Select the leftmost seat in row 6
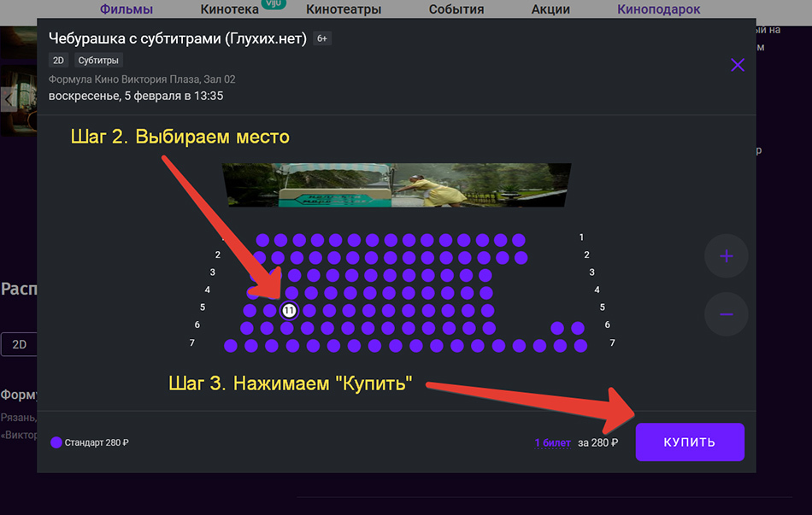This screenshot has height=515, width=812. point(247,328)
